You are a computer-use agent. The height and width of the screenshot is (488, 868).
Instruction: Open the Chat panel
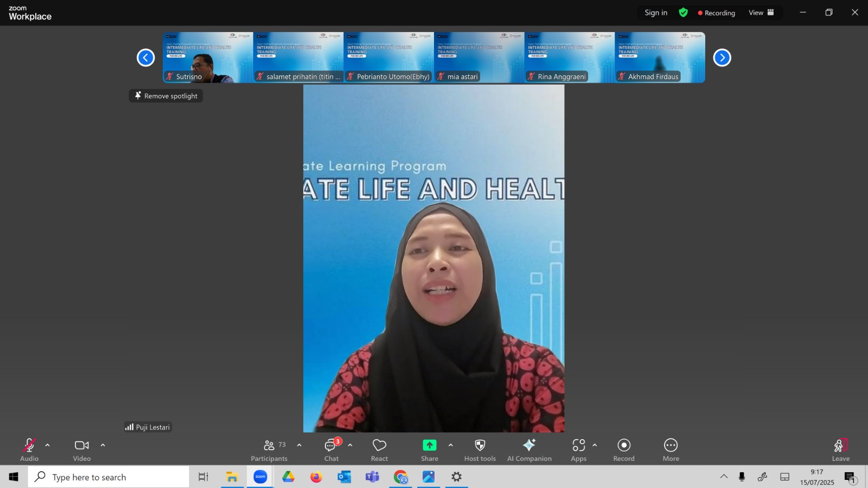click(x=331, y=450)
